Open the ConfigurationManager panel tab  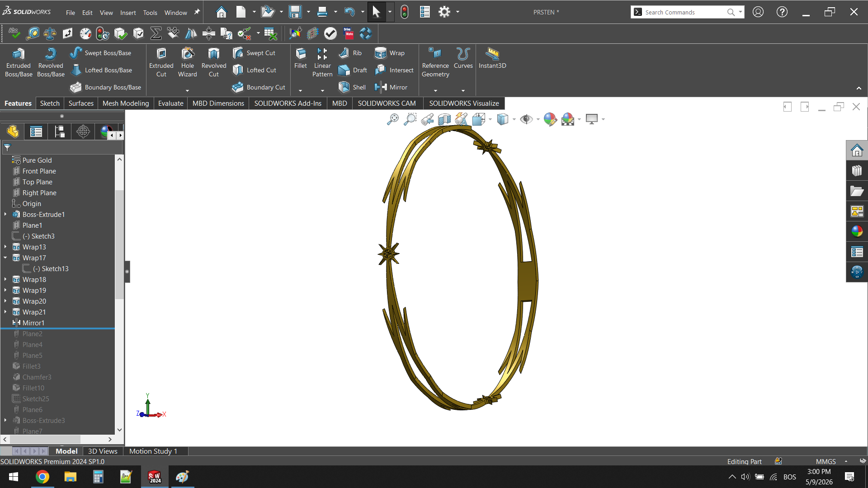60,131
